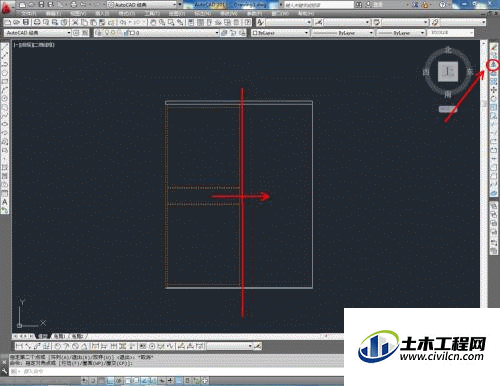Open the 视图 menu
The image size is (500, 386).
(78, 13)
